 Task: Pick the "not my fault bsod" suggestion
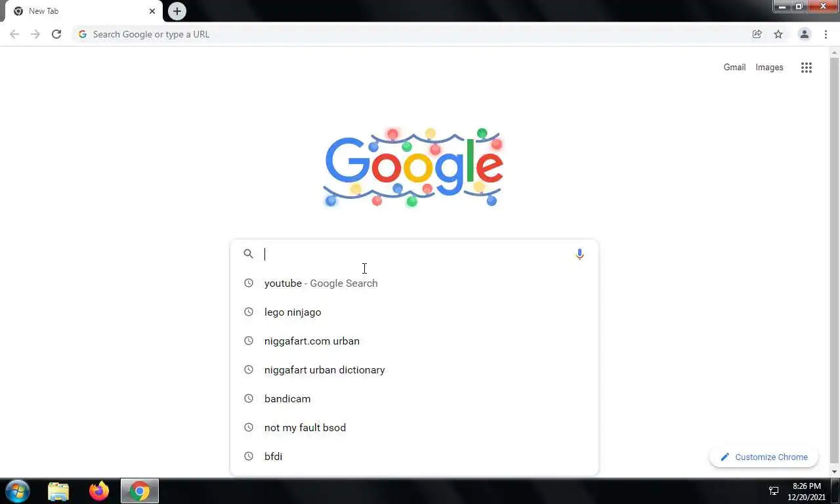click(414, 428)
